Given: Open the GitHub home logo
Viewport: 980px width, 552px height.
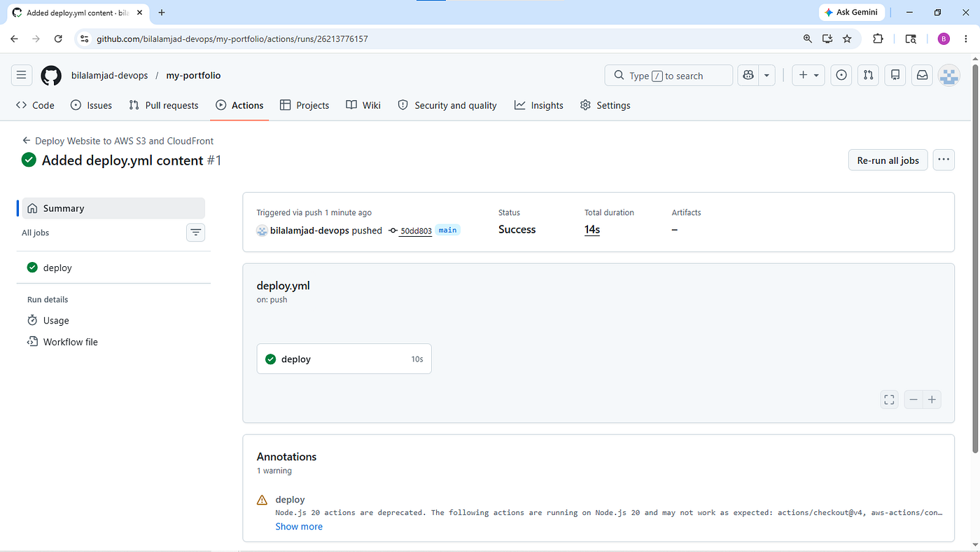Looking at the screenshot, I should click(x=51, y=76).
